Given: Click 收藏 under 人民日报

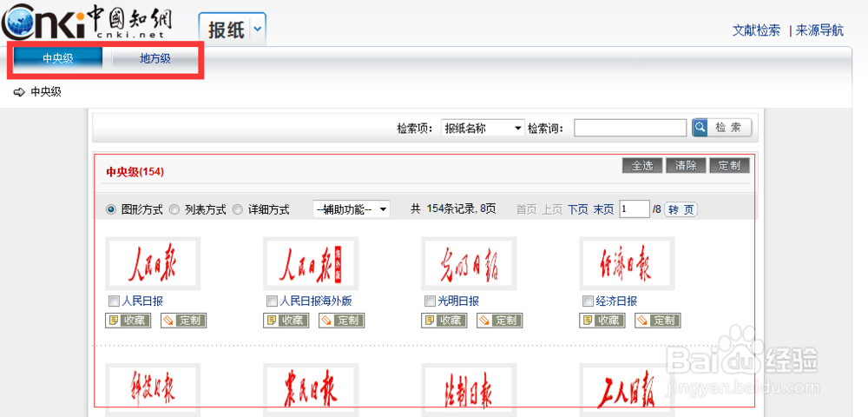Looking at the screenshot, I should point(128,320).
